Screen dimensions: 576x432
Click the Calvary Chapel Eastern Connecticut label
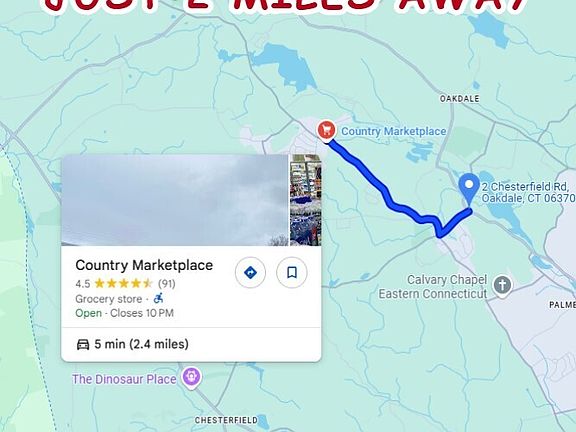tap(433, 287)
